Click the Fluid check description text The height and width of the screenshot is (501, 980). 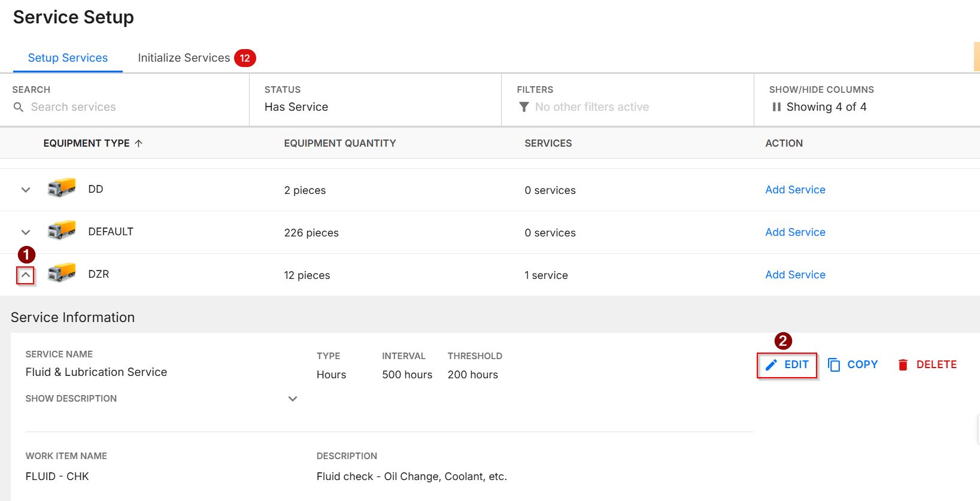pyautogui.click(x=412, y=476)
